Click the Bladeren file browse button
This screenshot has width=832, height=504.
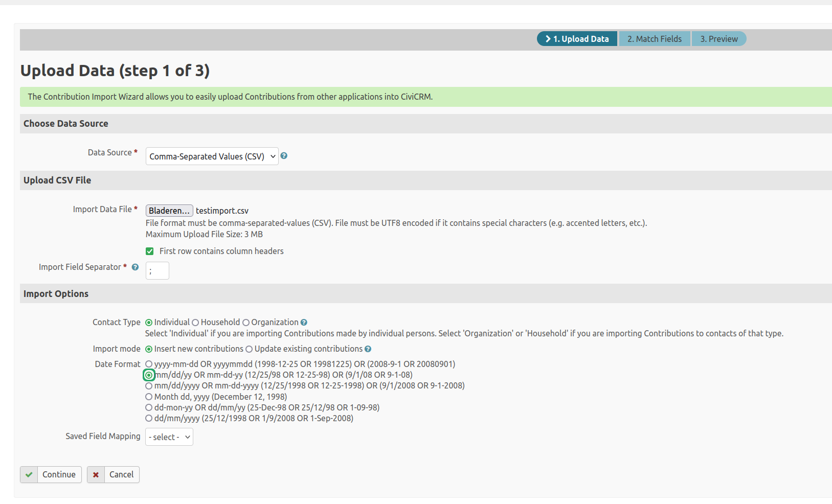click(169, 211)
